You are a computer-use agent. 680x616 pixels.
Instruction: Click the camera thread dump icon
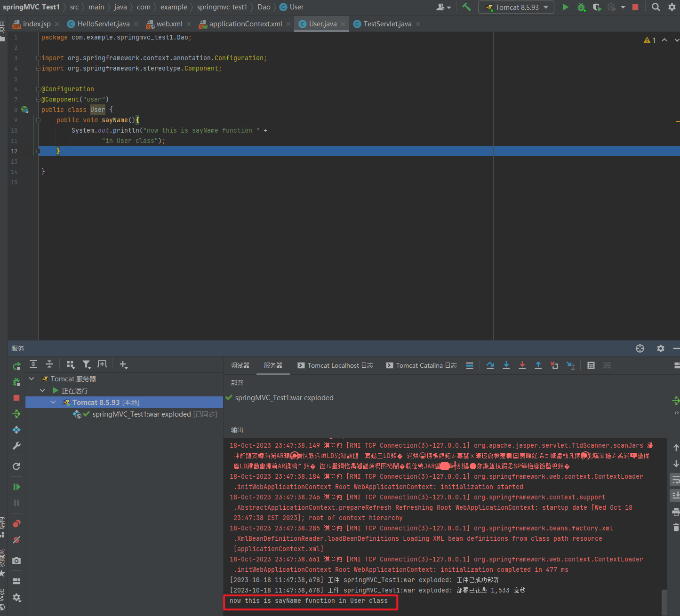tap(16, 561)
